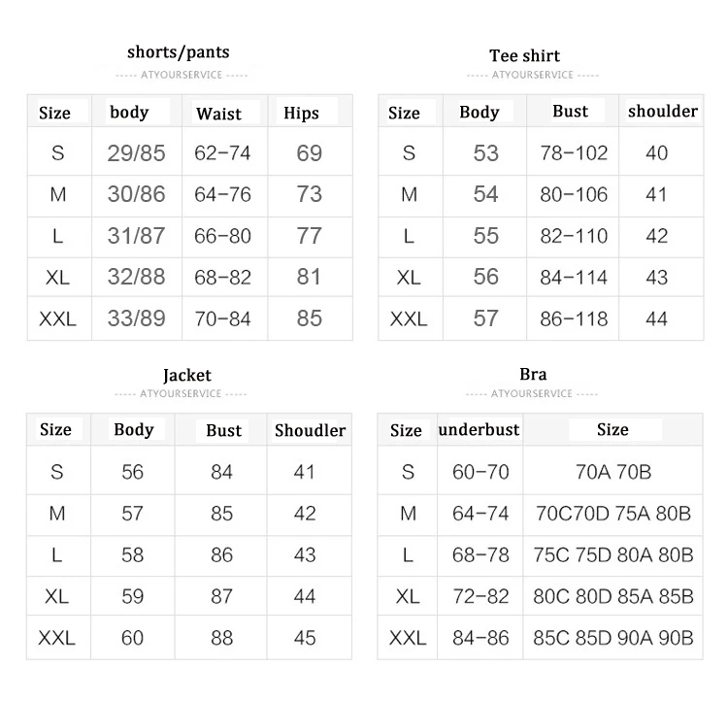Click the Tee shirt table title
The height and width of the screenshot is (702, 728).
(x=524, y=55)
